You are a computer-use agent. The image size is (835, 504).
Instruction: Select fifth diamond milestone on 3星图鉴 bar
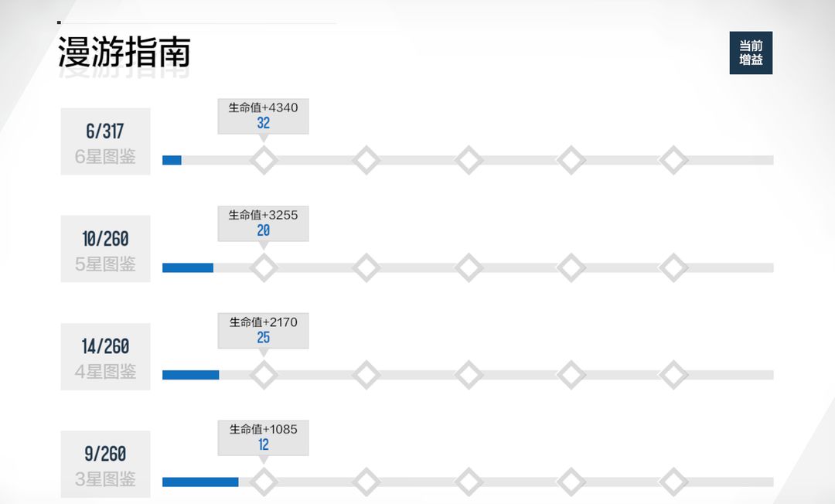pyautogui.click(x=673, y=482)
